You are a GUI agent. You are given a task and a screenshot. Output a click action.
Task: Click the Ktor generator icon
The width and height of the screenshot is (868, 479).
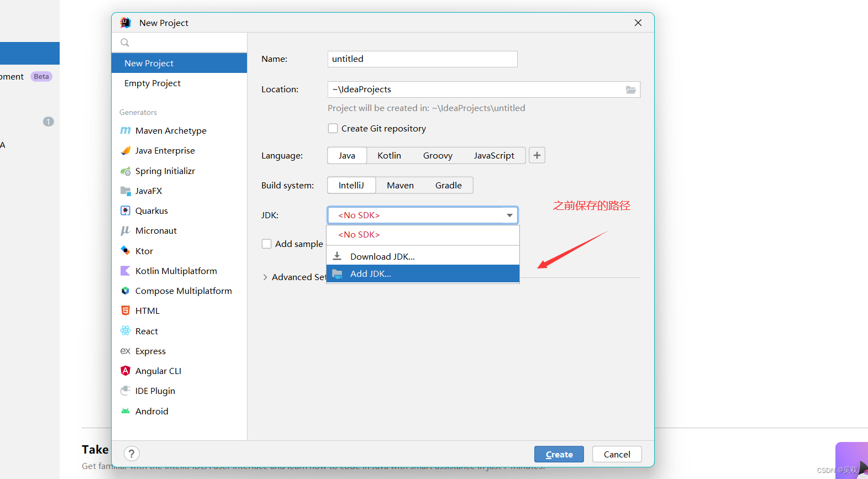pos(125,251)
